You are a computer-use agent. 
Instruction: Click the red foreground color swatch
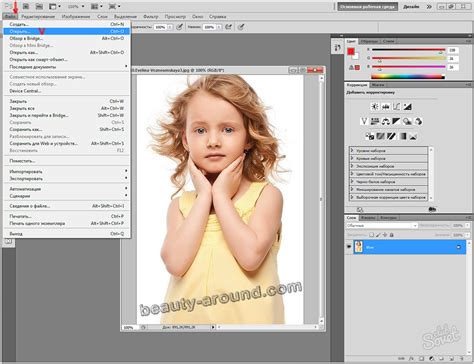click(351, 51)
